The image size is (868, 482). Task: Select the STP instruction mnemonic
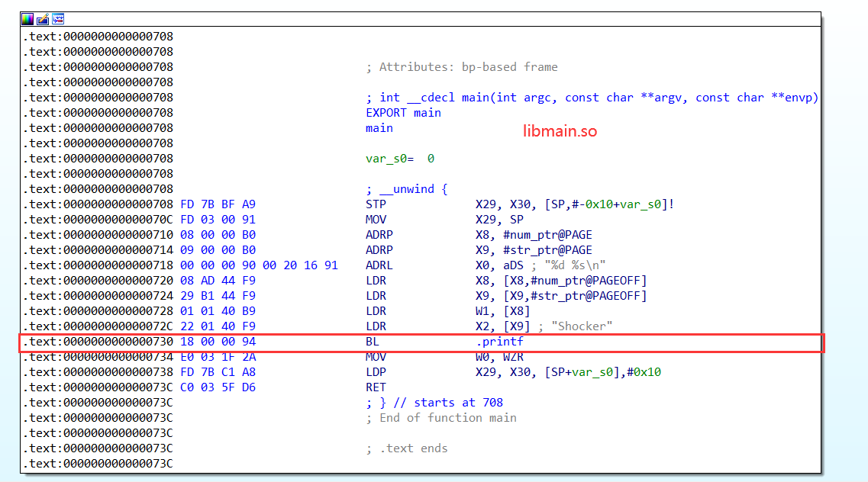376,204
